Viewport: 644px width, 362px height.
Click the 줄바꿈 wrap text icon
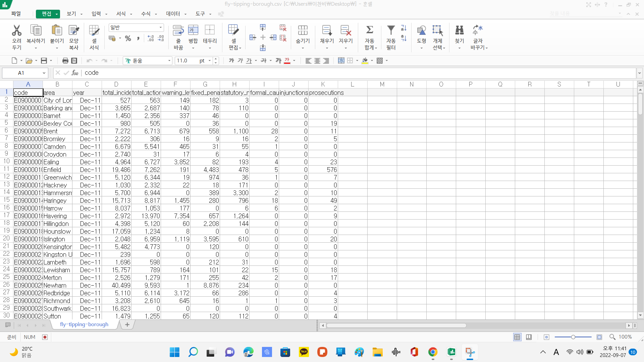click(178, 31)
